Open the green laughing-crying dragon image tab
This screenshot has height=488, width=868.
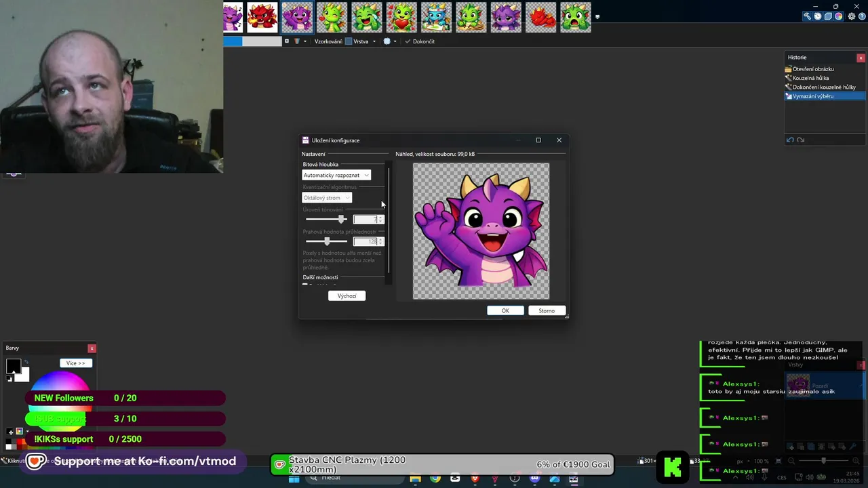click(x=366, y=17)
